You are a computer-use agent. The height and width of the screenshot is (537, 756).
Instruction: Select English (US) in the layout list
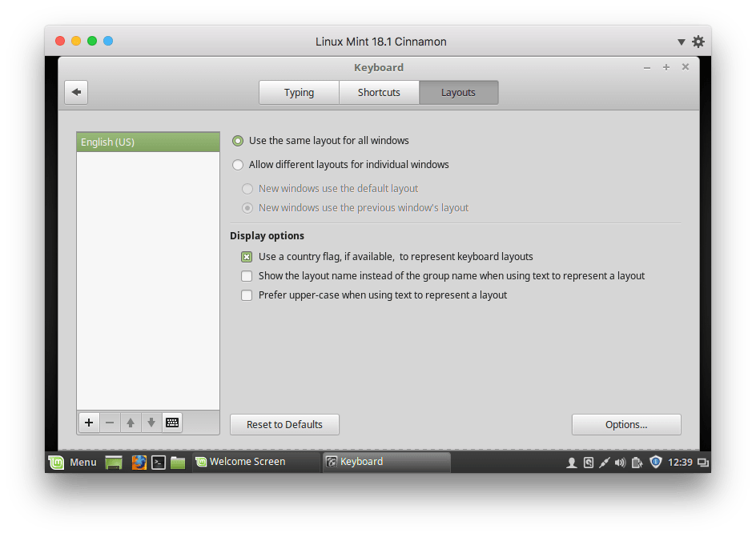click(147, 142)
